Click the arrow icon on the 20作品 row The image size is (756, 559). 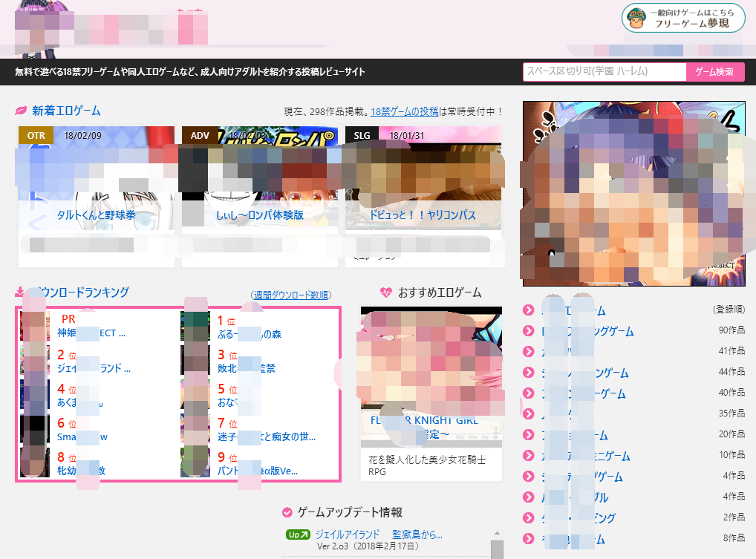(529, 435)
